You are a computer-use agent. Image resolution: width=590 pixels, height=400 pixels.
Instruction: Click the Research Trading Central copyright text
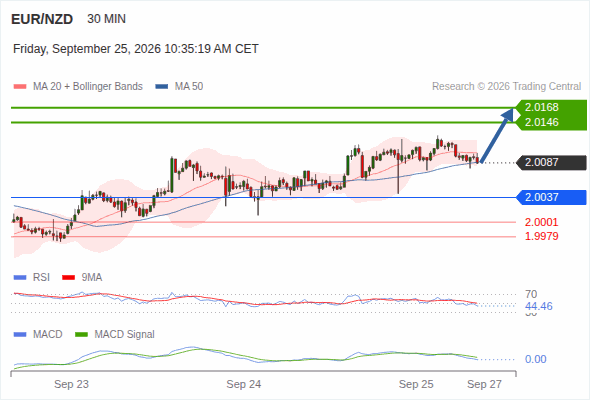click(506, 87)
